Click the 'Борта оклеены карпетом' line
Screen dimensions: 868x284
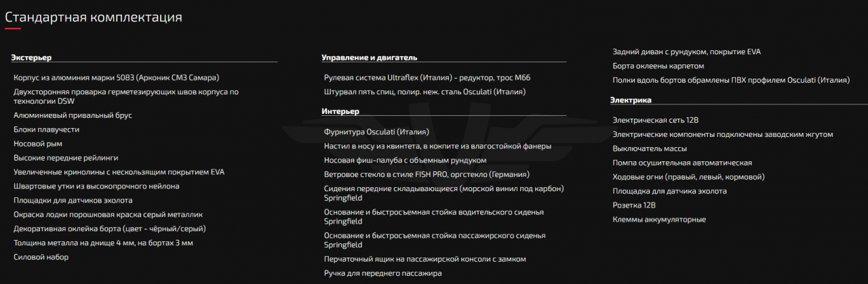click(x=658, y=66)
